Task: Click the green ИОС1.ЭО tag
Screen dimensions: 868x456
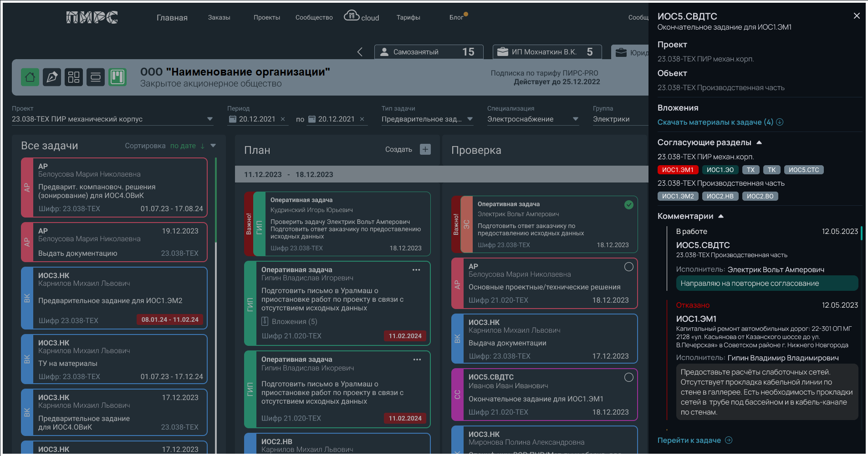Action: click(x=720, y=170)
